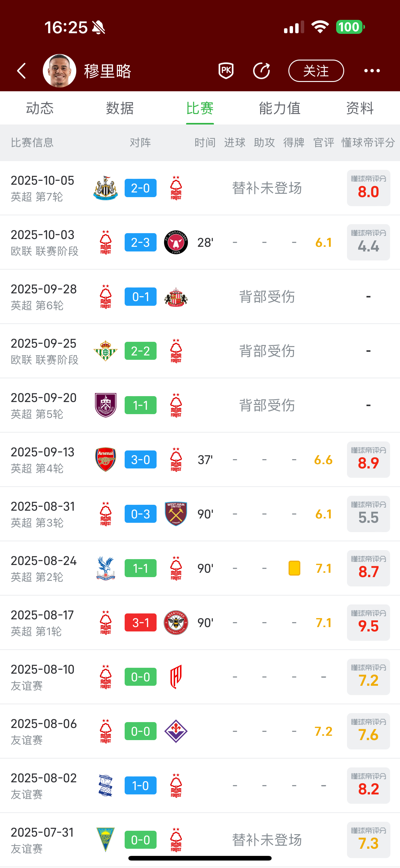The width and height of the screenshot is (400, 868).
Task: Tap the West Ham United crest
Action: click(x=176, y=514)
